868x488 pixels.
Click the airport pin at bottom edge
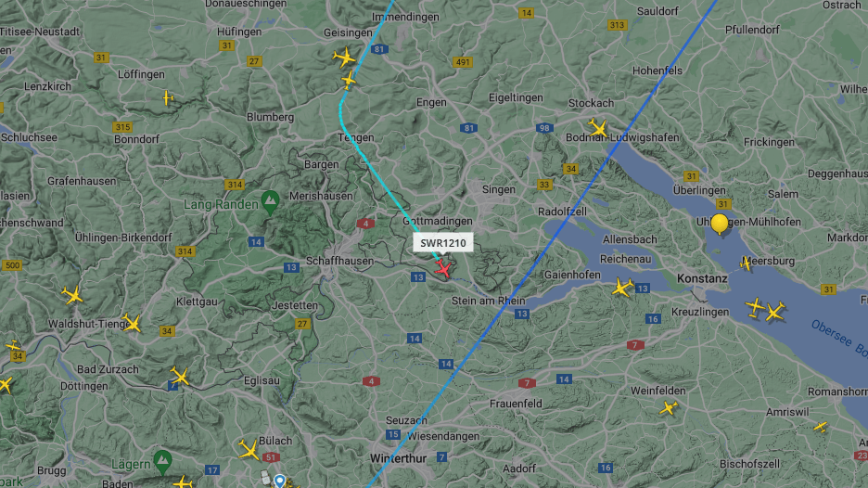tap(279, 481)
